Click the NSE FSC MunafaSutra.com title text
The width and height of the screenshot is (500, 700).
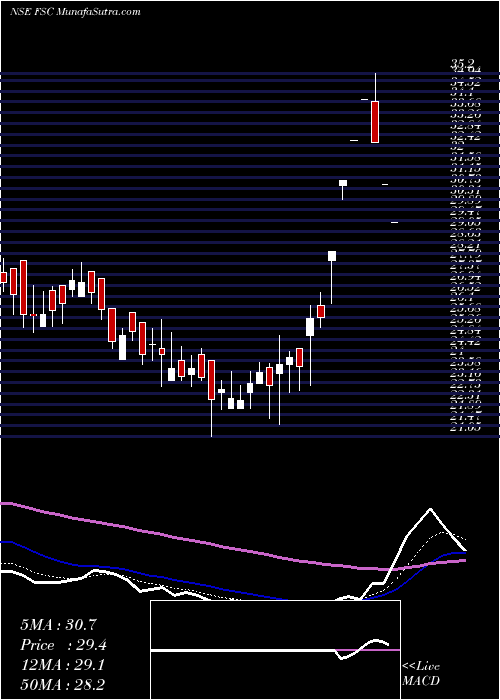[75, 12]
